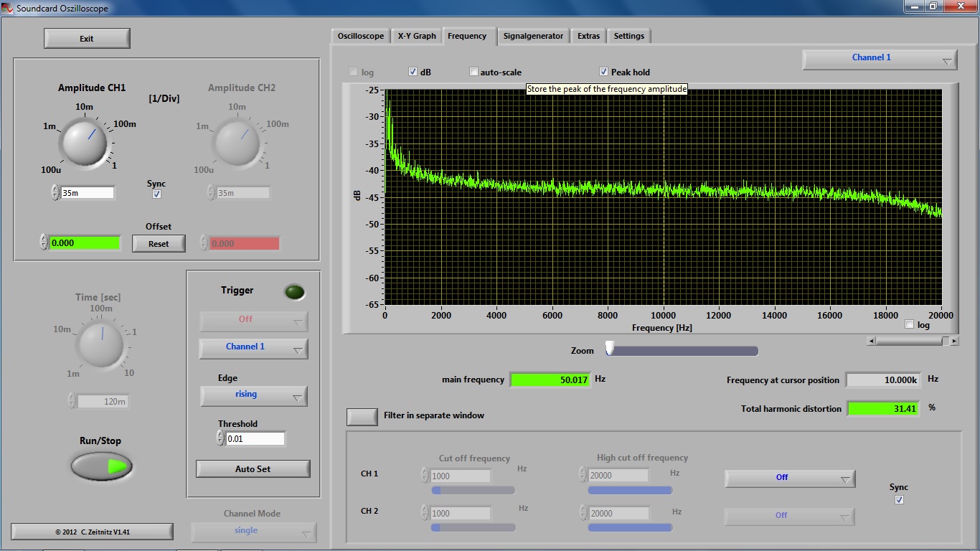Click the Zoom slider handle
Viewport: 980px width, 551px height.
[x=610, y=349]
